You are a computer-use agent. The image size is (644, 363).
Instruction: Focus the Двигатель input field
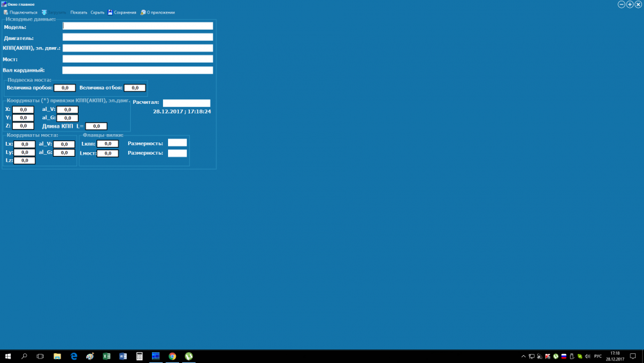(138, 37)
